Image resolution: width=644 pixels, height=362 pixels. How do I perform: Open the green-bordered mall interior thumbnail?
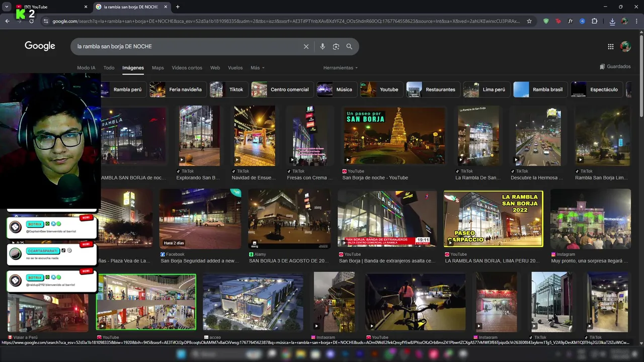[x=146, y=302]
